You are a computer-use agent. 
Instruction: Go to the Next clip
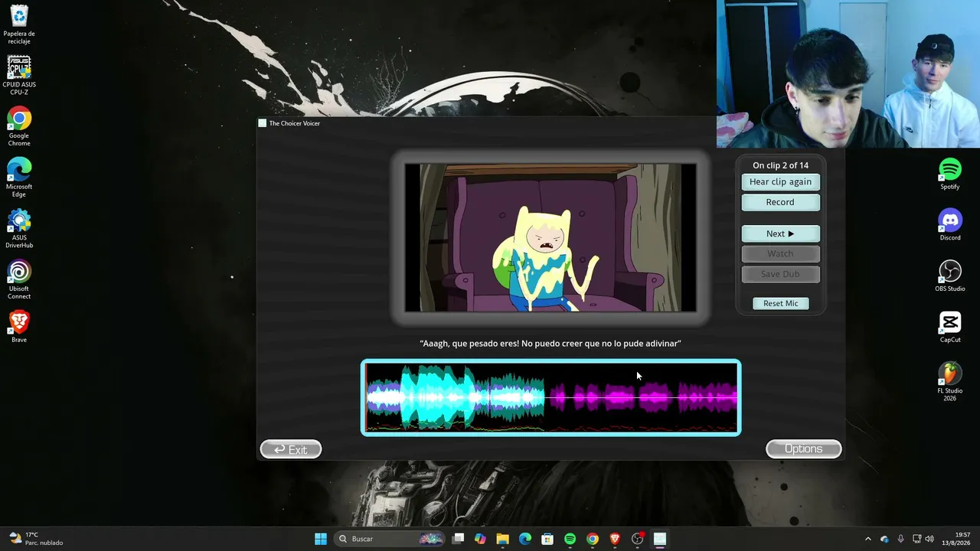(780, 233)
